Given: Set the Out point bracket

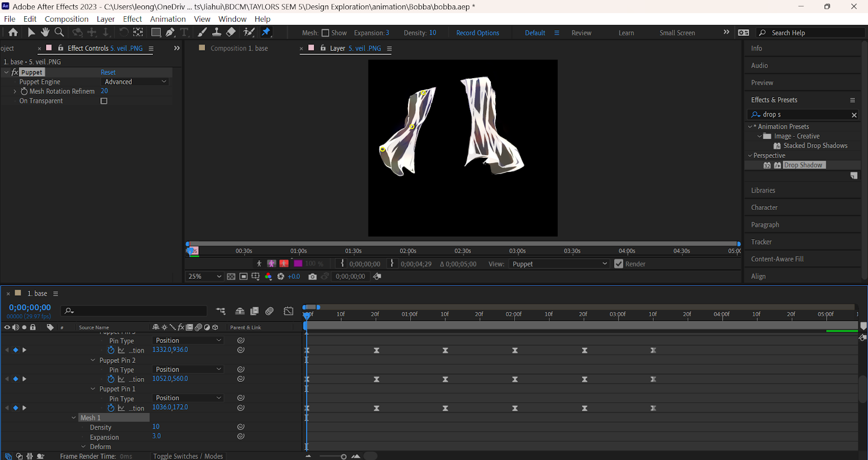Looking at the screenshot, I should (x=392, y=264).
